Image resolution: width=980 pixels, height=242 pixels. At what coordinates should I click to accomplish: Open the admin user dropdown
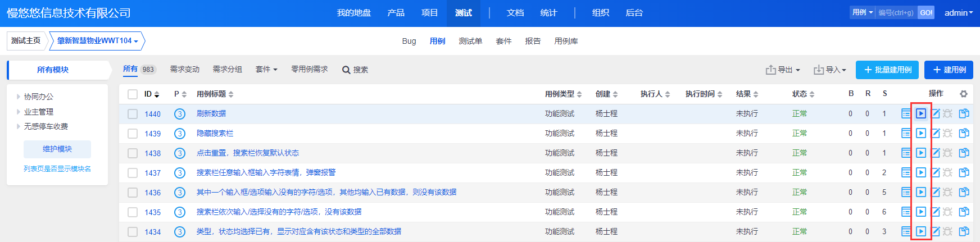(x=958, y=12)
